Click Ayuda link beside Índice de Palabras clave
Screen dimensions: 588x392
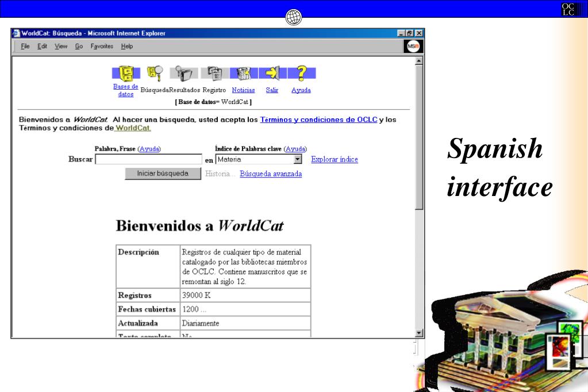(x=295, y=149)
